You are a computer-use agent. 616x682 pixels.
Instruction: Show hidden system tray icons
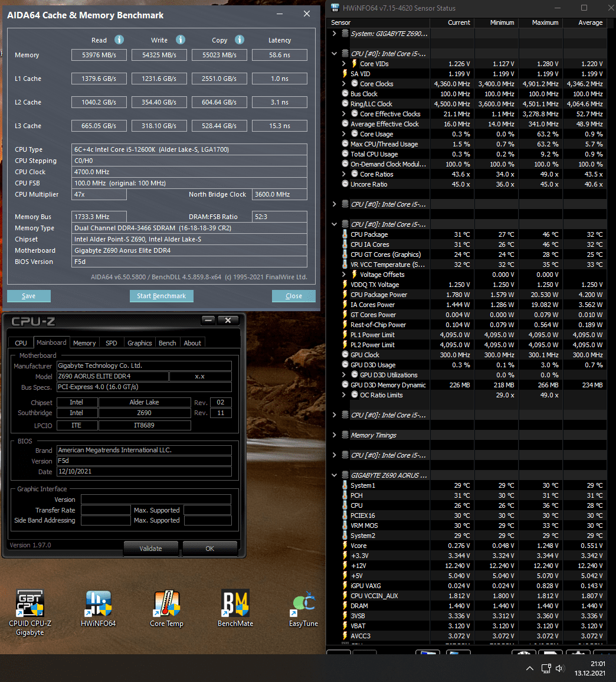529,668
